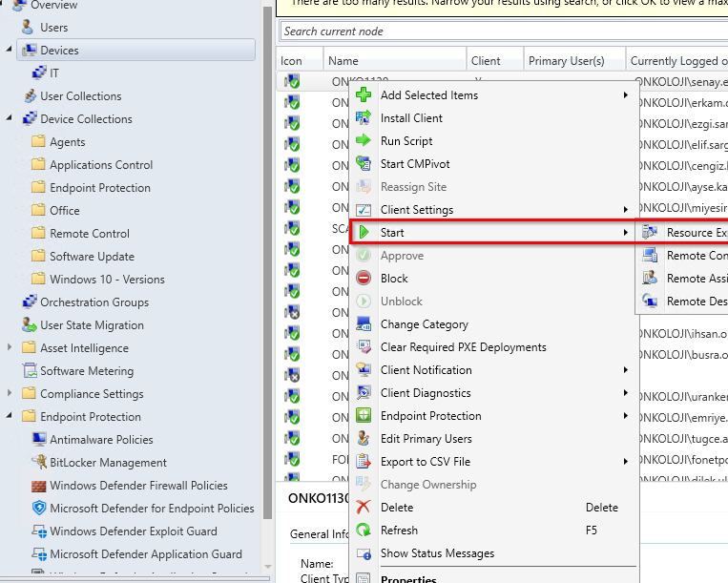Screen dimensions: 728x583
Task: Click the green Refresh icon
Action: click(x=364, y=530)
